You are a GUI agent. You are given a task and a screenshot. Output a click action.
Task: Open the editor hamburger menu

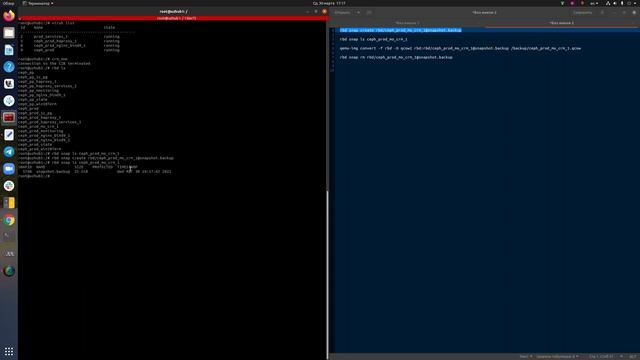point(602,13)
